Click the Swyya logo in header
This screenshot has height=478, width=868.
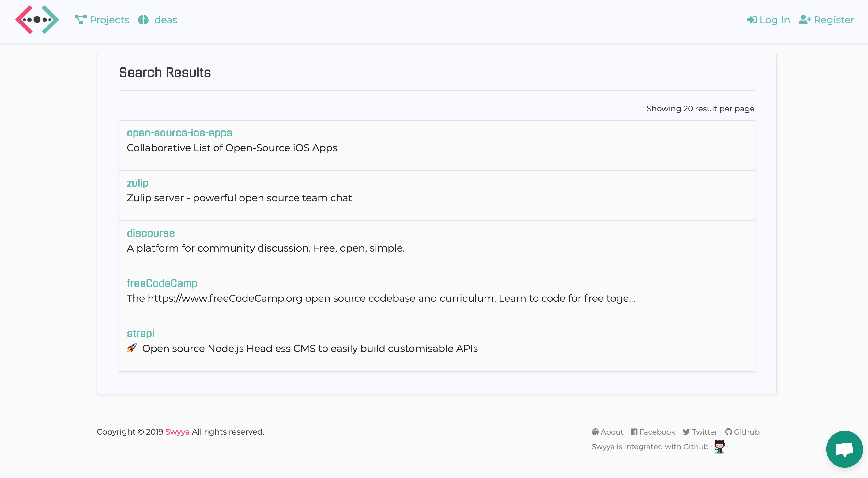[x=37, y=20]
